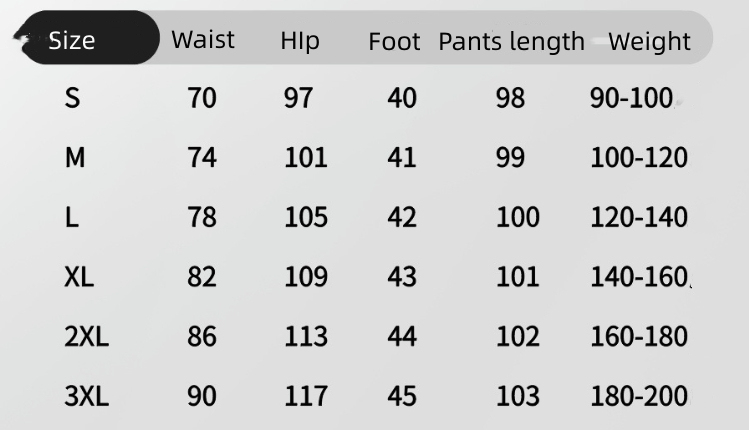Select weight range 160-180
749x430 pixels.
point(639,336)
